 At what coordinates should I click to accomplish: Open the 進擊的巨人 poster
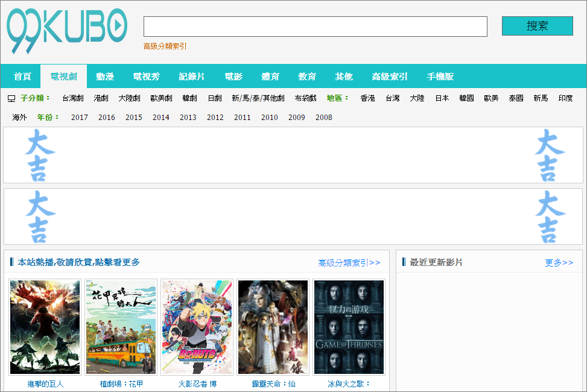pyautogui.click(x=44, y=326)
